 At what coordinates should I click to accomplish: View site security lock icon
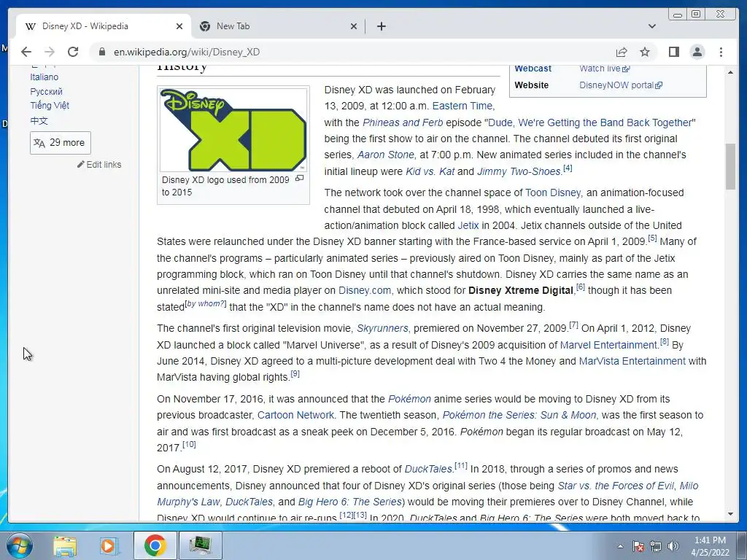point(101,52)
